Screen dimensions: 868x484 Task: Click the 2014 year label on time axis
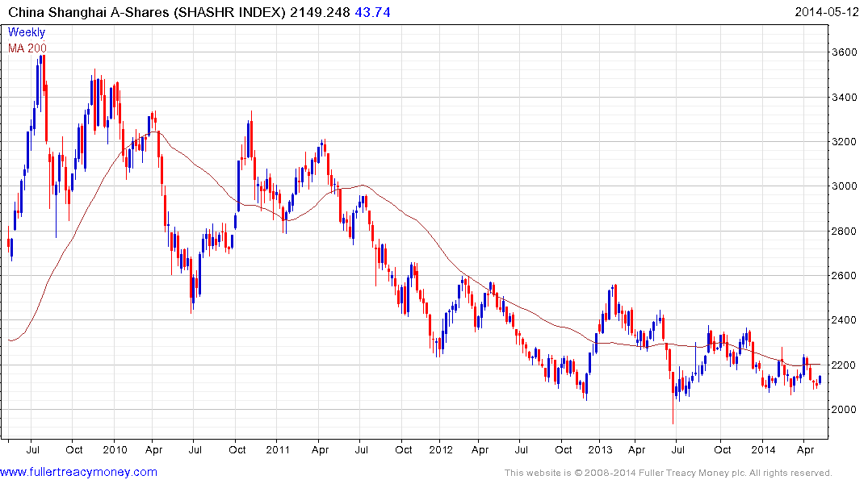763,449
